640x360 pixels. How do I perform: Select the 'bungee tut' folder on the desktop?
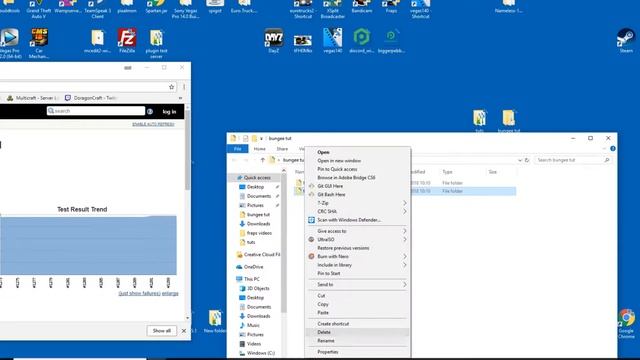(x=509, y=121)
